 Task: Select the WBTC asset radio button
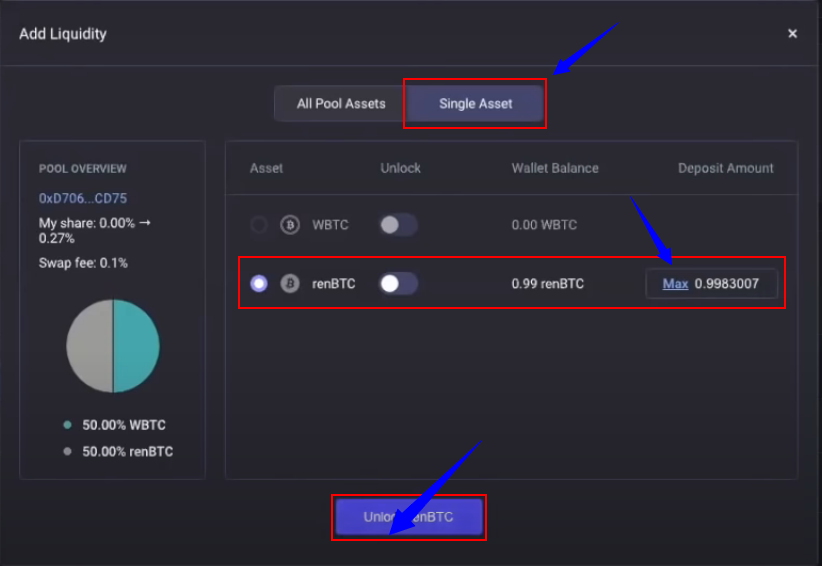click(x=258, y=225)
